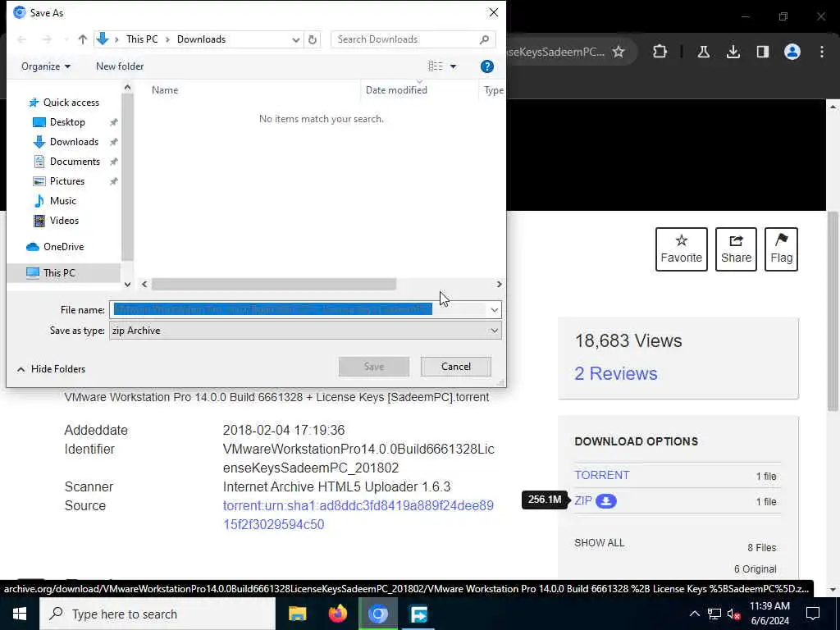Viewport: 840px width, 630px height.
Task: Sort by Name column header
Action: 164,90
